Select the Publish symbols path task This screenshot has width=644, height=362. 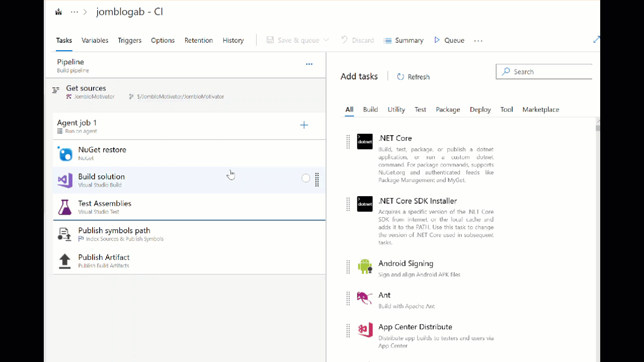click(189, 234)
